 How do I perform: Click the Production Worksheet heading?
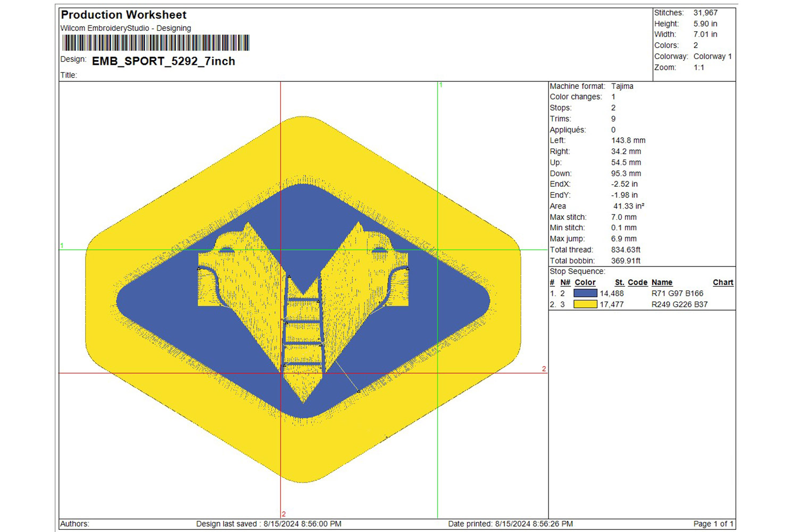(x=123, y=15)
